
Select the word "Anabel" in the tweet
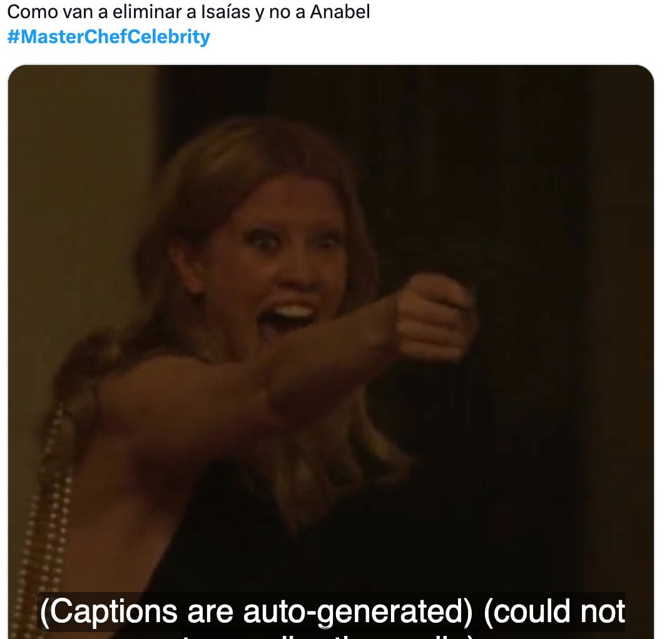pos(340,11)
